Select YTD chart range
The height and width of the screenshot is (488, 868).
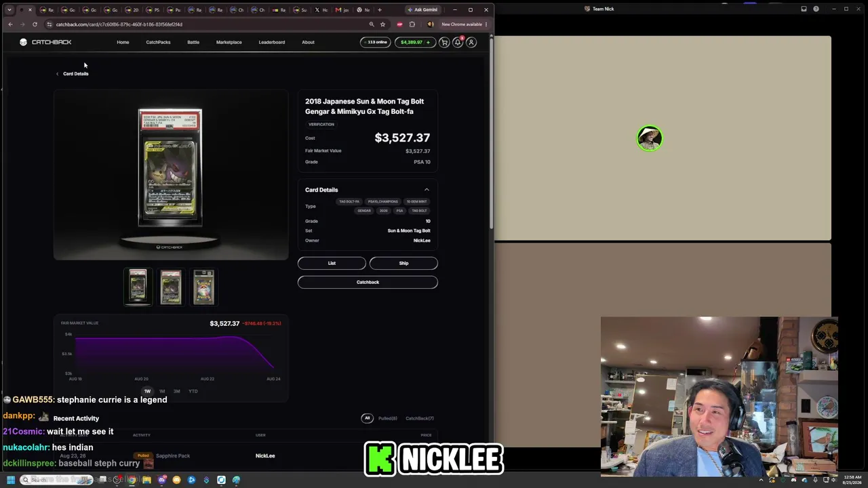[193, 391]
